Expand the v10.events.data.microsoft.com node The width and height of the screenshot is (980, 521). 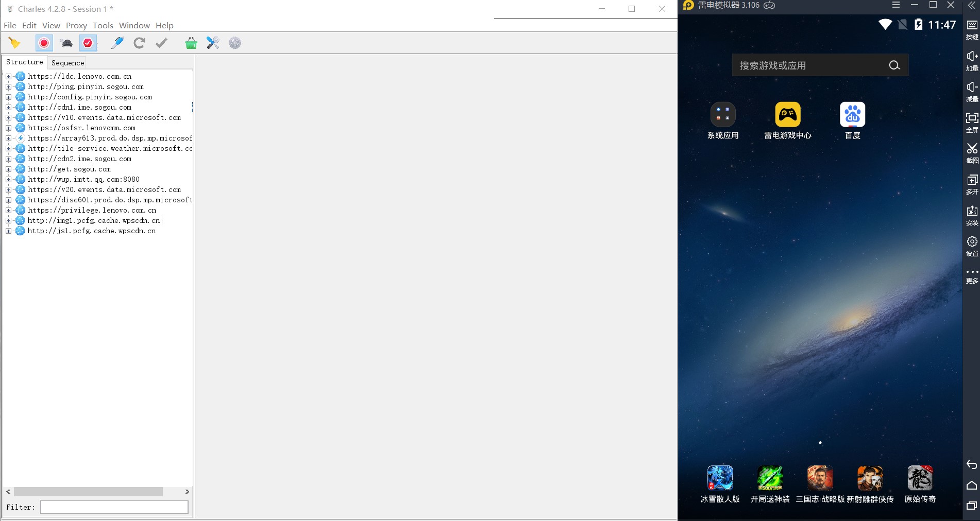[x=9, y=117]
